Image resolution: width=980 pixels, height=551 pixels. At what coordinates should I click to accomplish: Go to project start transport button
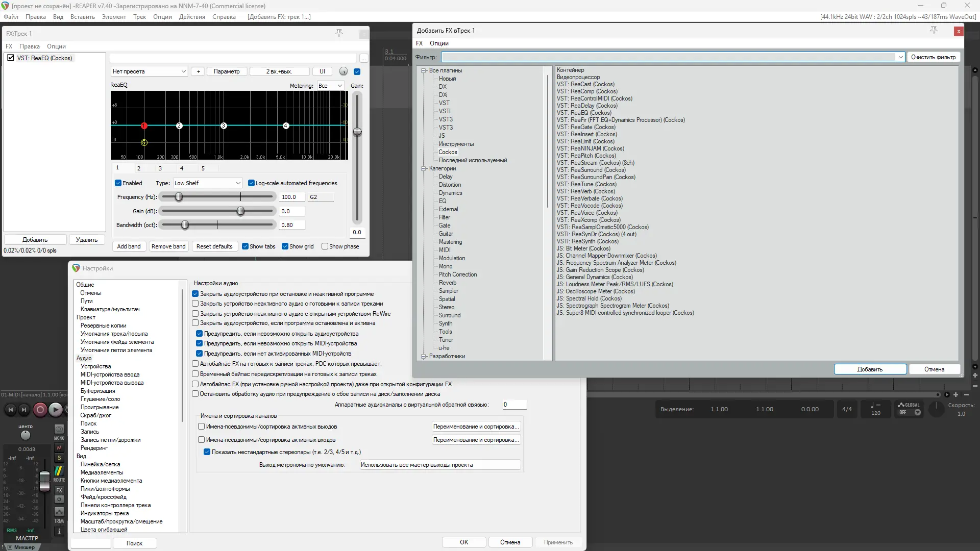(x=10, y=409)
